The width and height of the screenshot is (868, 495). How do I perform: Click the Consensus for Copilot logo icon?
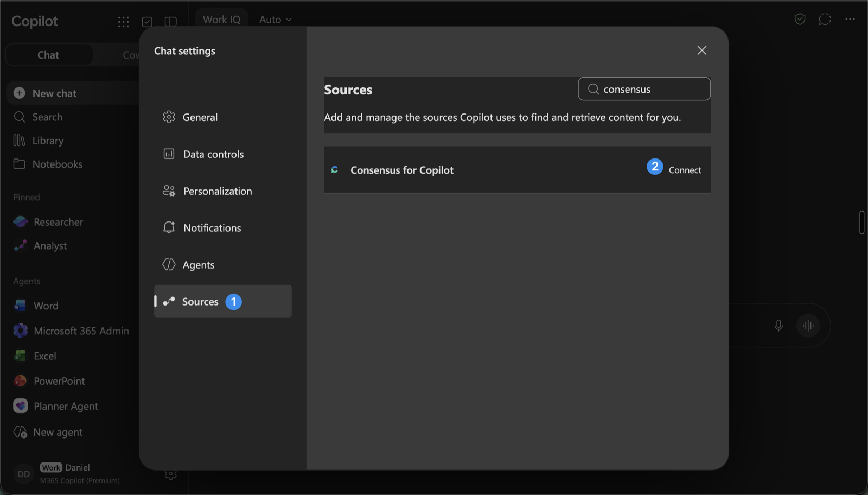click(x=335, y=170)
